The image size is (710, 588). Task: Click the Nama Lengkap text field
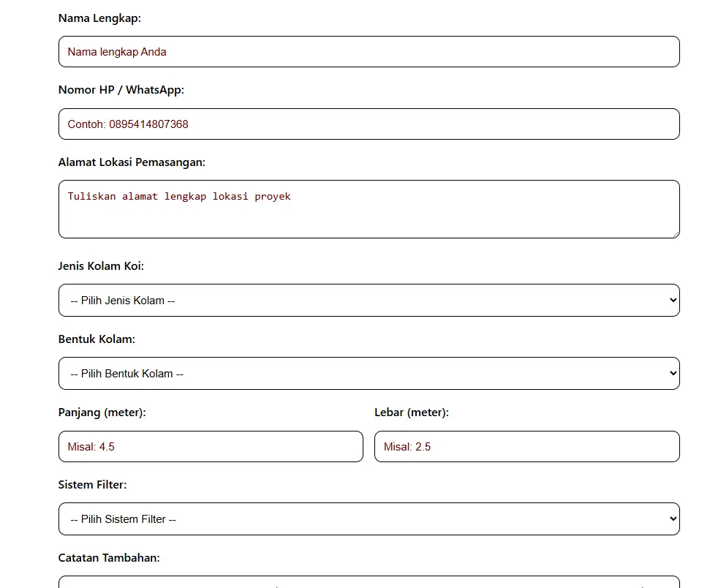click(x=369, y=52)
